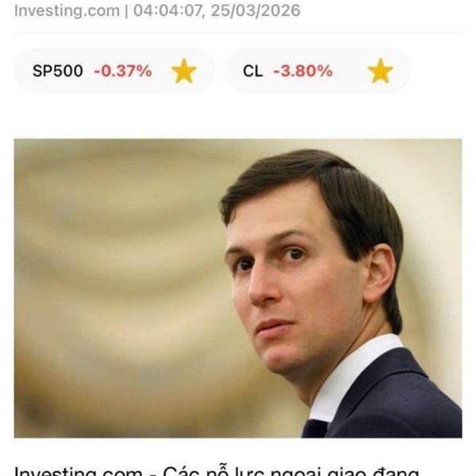Toggle the favorite star beside SP500

coord(184,71)
